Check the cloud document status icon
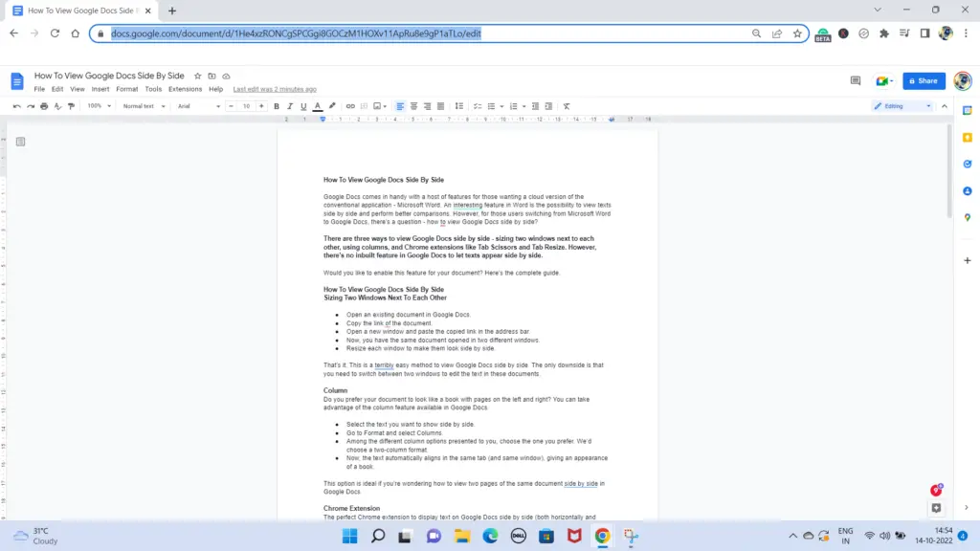This screenshot has height=551, width=980. (226, 77)
